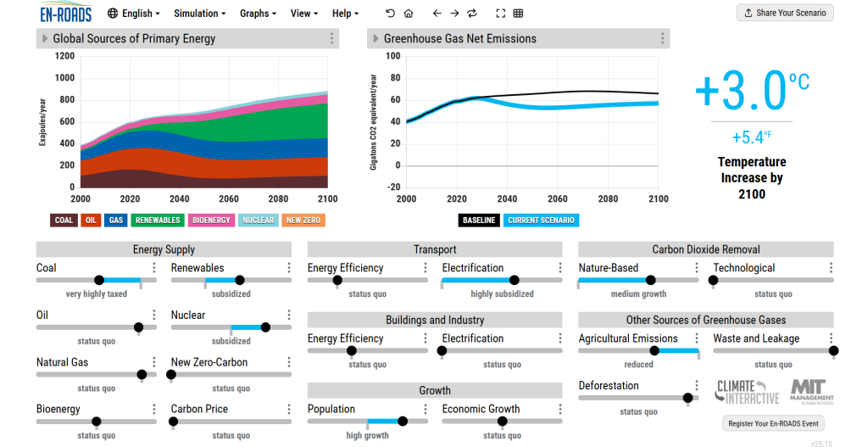Click the two-arrow swap icon in toolbar
The height and width of the screenshot is (447, 868).
(x=472, y=14)
